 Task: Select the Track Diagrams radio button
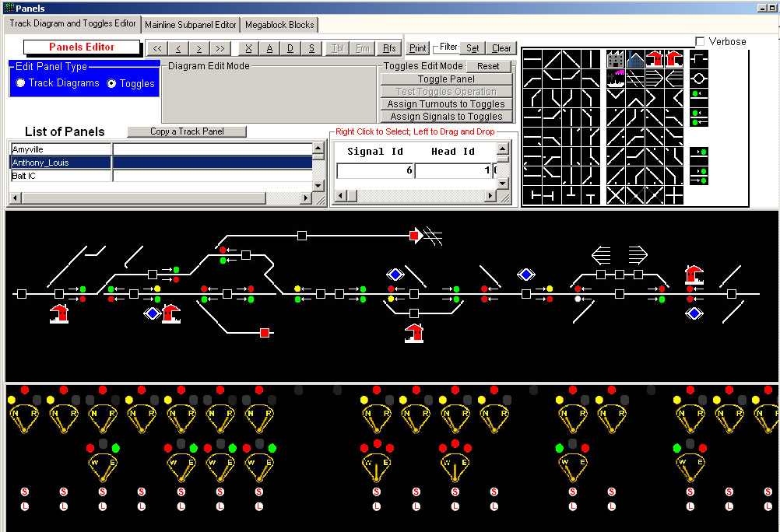click(x=21, y=83)
